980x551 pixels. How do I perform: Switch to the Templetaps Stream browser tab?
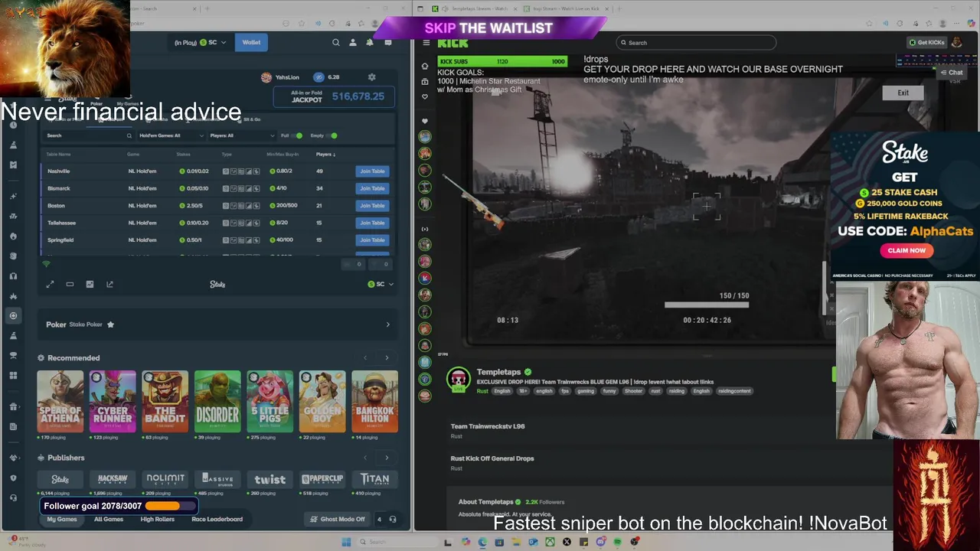(474, 8)
